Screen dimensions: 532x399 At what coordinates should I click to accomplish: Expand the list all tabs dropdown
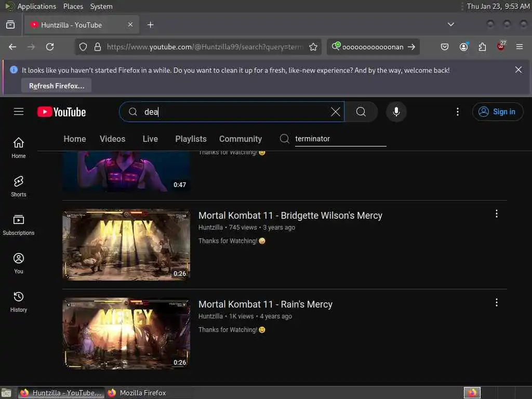coord(450,24)
